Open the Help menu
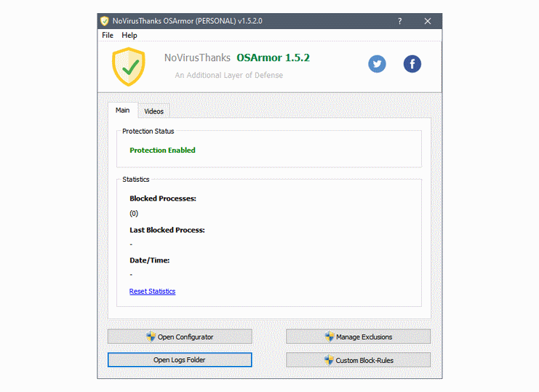 point(129,36)
